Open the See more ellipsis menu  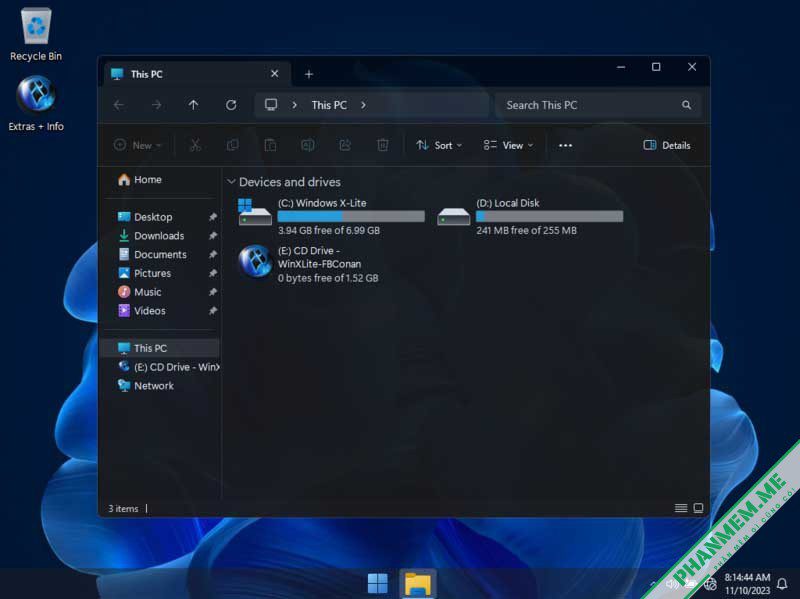tap(565, 145)
